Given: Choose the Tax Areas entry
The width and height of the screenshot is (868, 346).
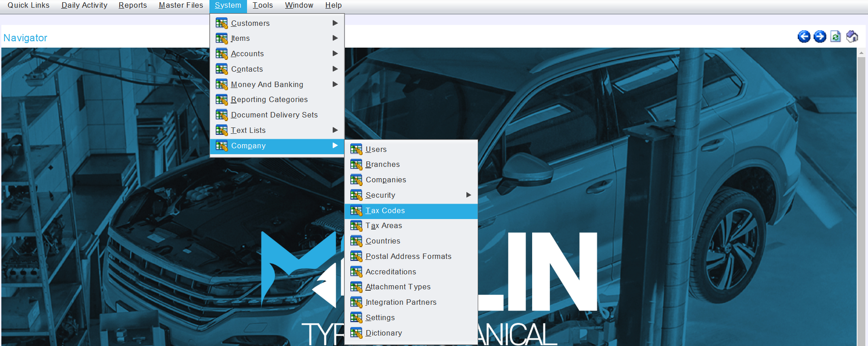Looking at the screenshot, I should pyautogui.click(x=411, y=226).
